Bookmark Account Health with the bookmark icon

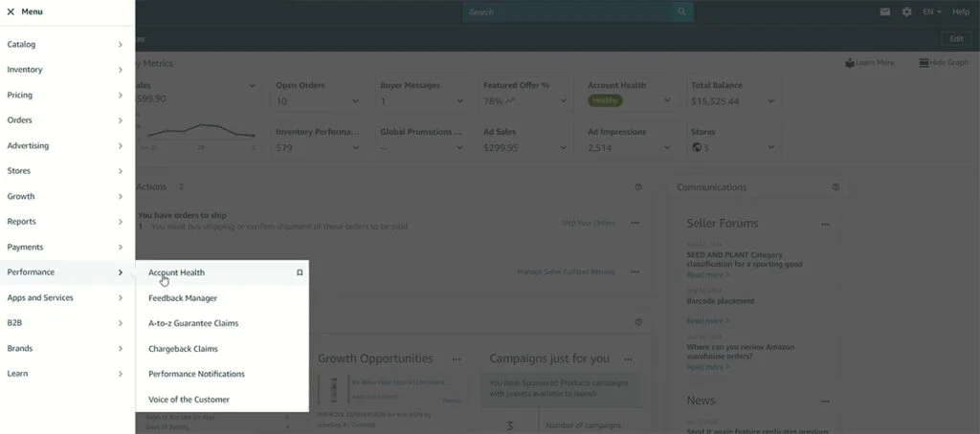(300, 272)
